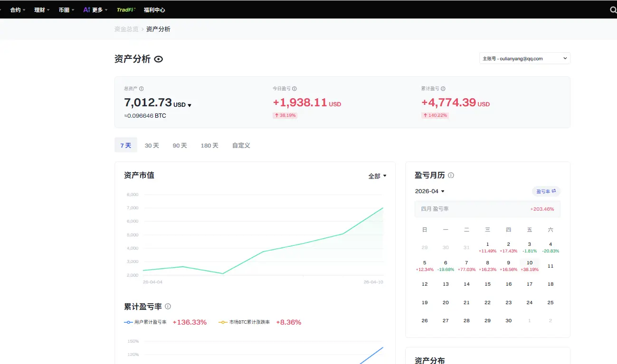
Task: Open 福利中心 in the top navigation
Action: pos(154,9)
